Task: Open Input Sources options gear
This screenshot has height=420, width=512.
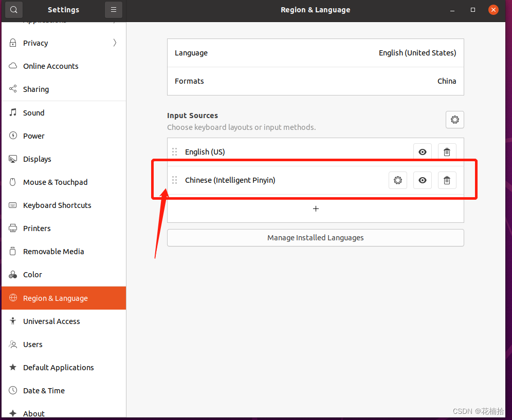Action: [454, 120]
